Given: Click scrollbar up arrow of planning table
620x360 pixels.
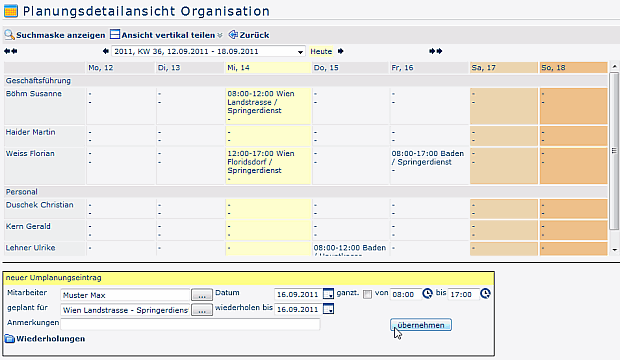Looking at the screenshot, I should [x=614, y=66].
